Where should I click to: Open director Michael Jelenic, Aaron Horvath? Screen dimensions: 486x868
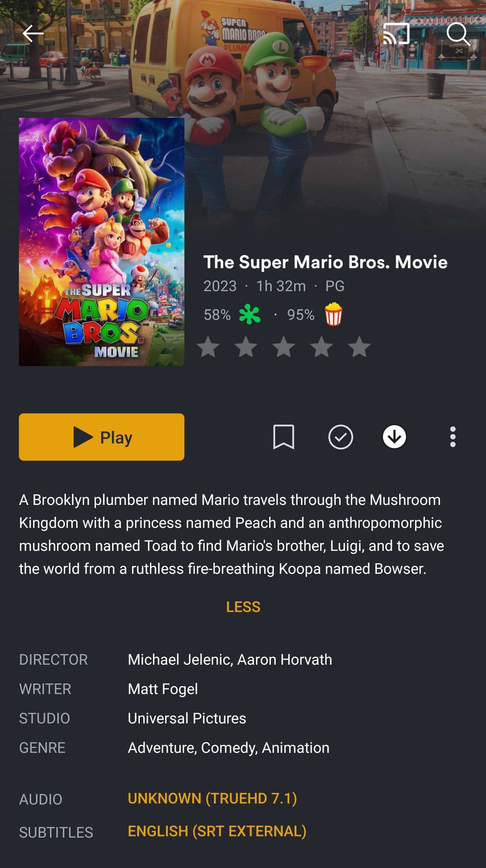point(230,660)
